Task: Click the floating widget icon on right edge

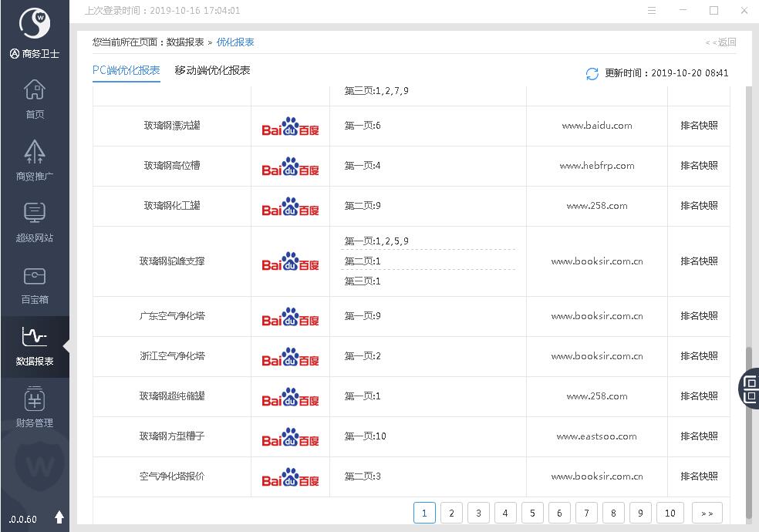Action: [749, 388]
